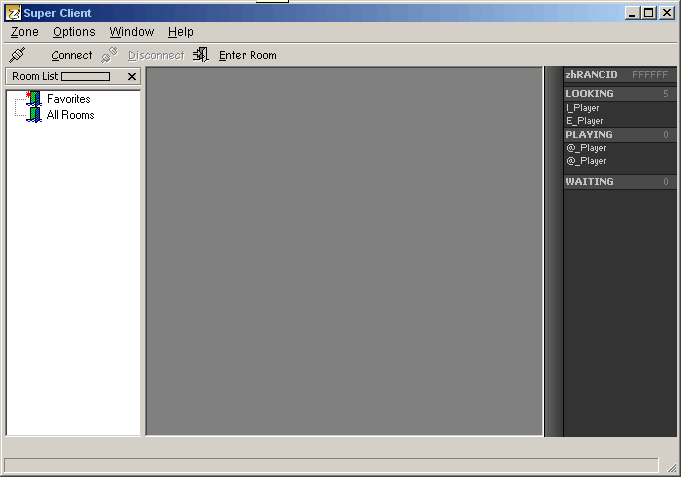Click the All Rooms folder icon

34,115
